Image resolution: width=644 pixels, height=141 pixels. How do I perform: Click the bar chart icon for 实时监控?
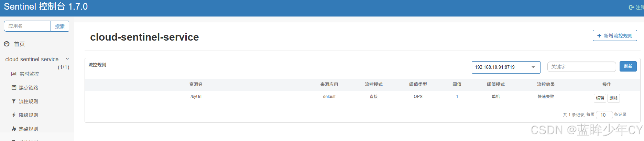point(14,74)
